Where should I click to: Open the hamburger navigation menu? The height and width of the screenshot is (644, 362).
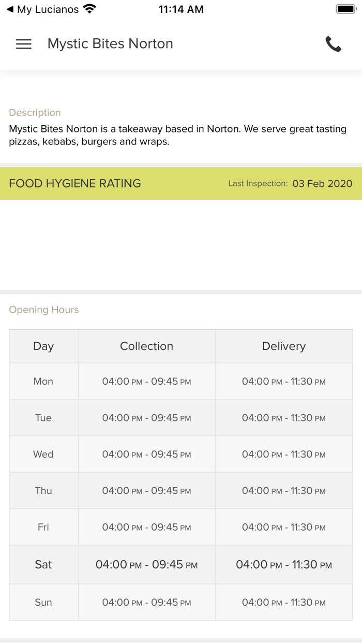coord(24,44)
